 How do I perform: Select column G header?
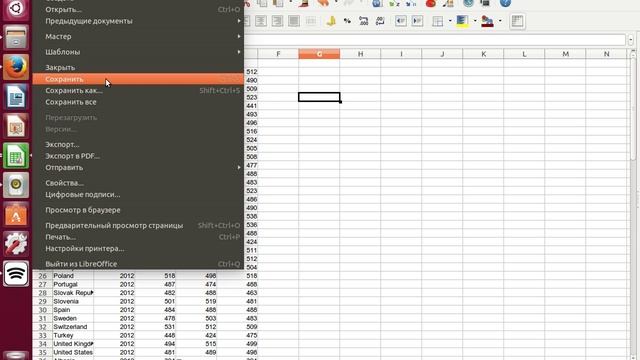[x=319, y=54]
